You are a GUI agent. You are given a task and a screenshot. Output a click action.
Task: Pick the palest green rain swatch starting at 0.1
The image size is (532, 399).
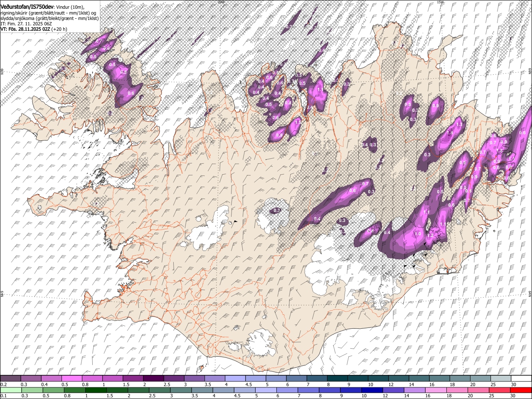coord(11,390)
